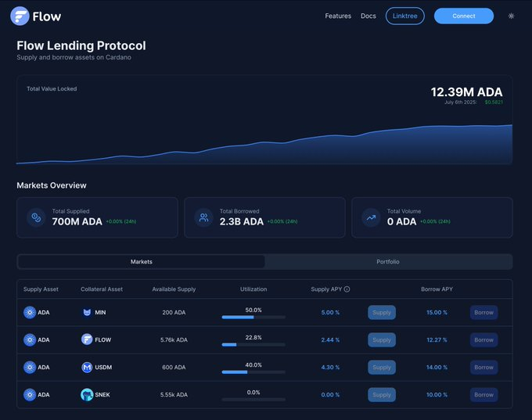Click the $0.5821 price text
The width and height of the screenshot is (532, 420).
point(494,102)
